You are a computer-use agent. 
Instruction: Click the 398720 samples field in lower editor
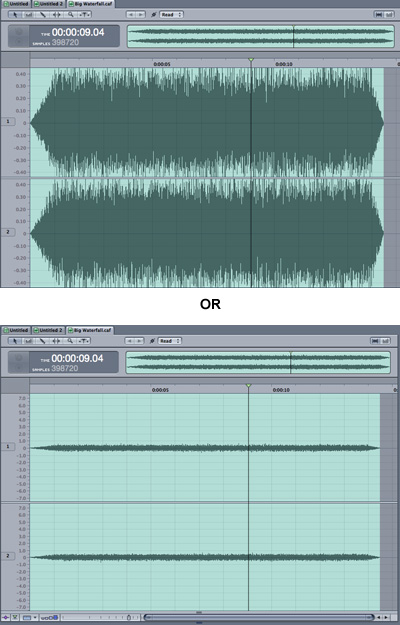click(x=65, y=368)
